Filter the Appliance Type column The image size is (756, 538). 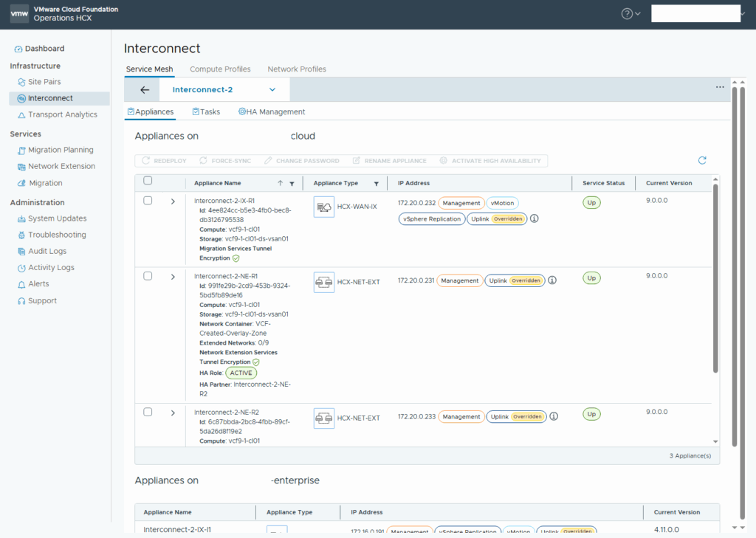377,184
